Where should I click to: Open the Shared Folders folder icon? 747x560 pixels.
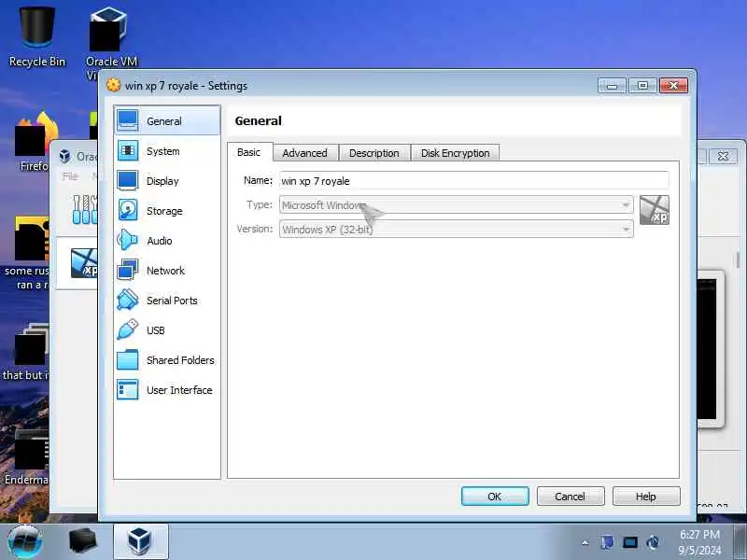coord(128,360)
